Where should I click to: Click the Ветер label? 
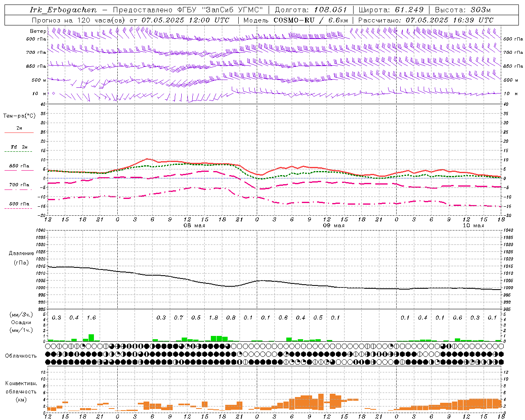[x=38, y=31]
